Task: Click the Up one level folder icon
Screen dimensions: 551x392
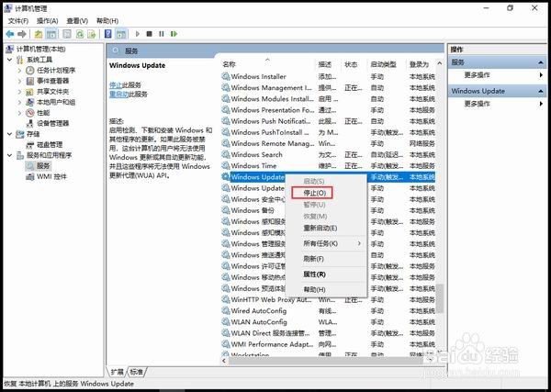Action: [39, 34]
